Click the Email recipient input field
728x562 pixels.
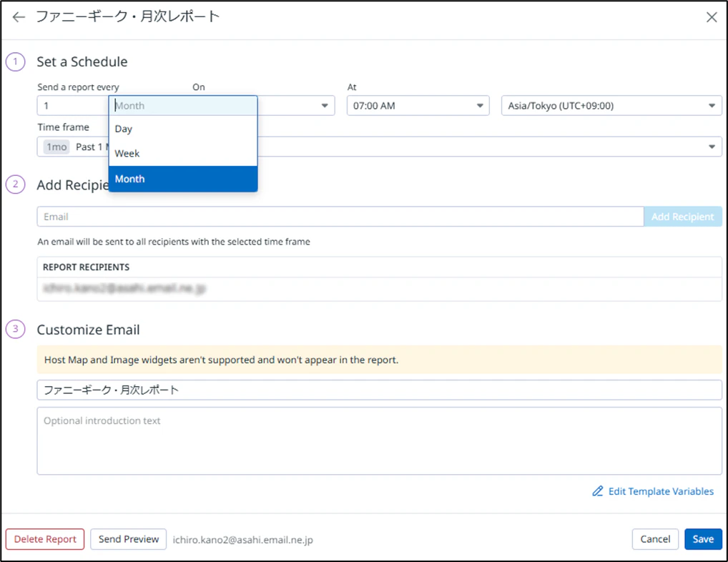pyautogui.click(x=340, y=217)
